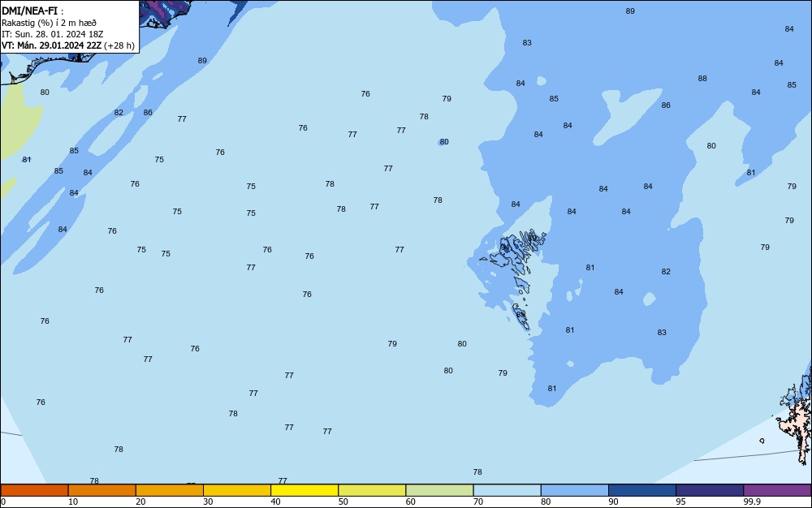The width and height of the screenshot is (812, 508).
Task: Click the 20-30 amber legend swatch
Action: (x=170, y=490)
